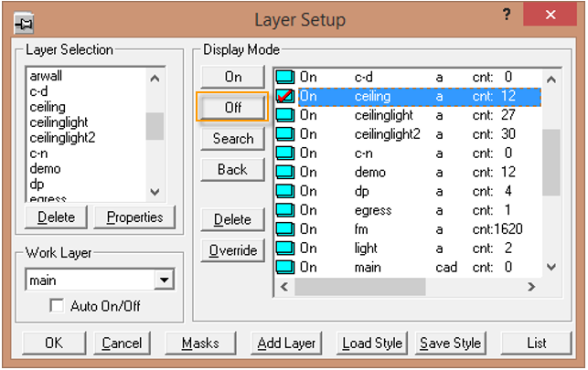Open the Work Layer dropdown
This screenshot has height=370, width=588.
point(165,280)
